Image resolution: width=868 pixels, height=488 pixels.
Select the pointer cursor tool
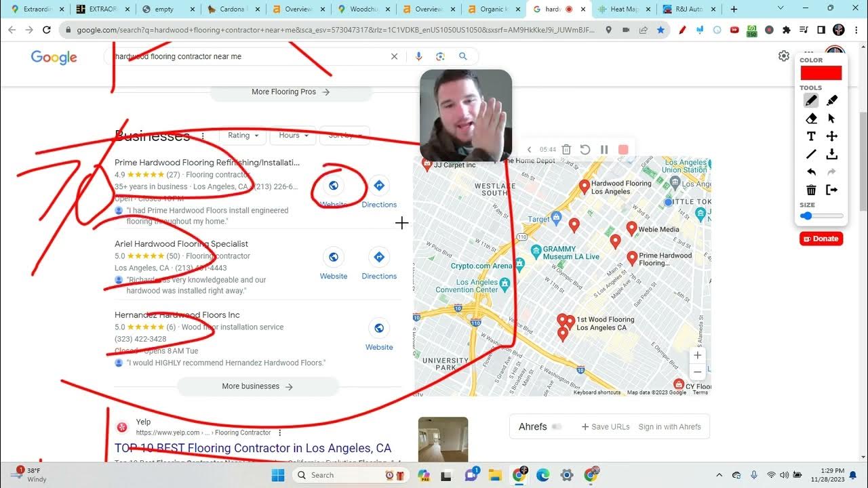pos(832,119)
